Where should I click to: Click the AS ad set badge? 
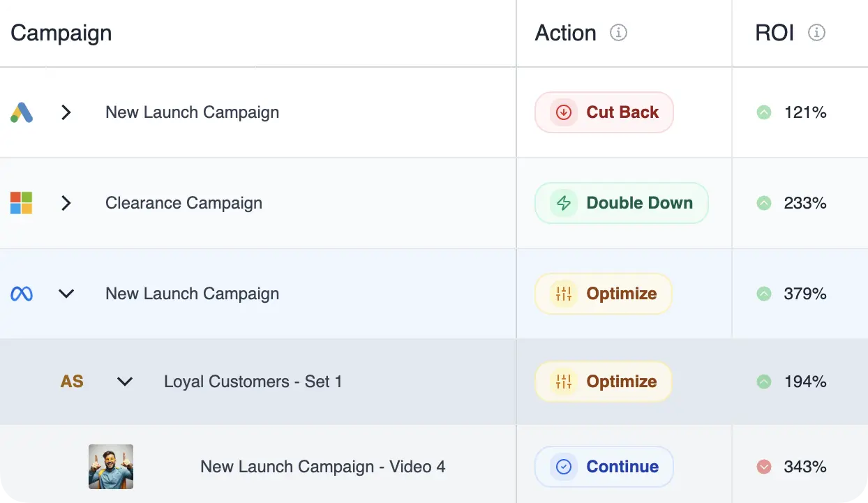72,382
